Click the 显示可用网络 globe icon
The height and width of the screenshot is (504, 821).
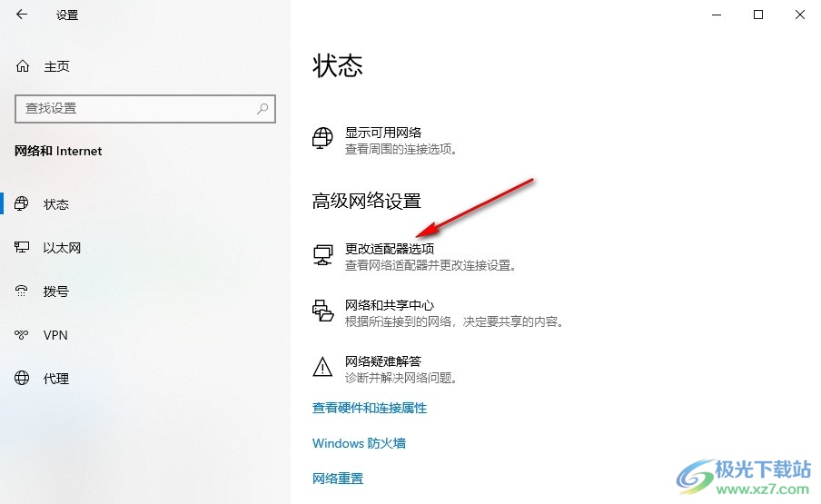322,139
